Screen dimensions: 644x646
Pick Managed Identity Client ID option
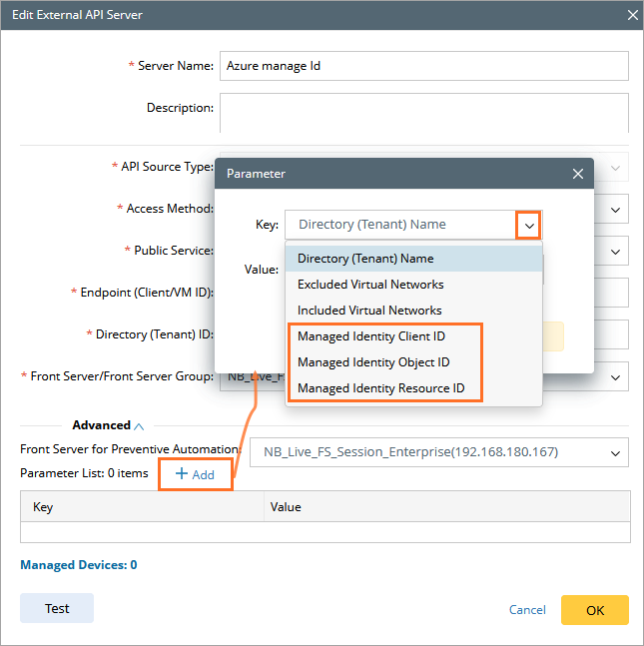point(371,336)
